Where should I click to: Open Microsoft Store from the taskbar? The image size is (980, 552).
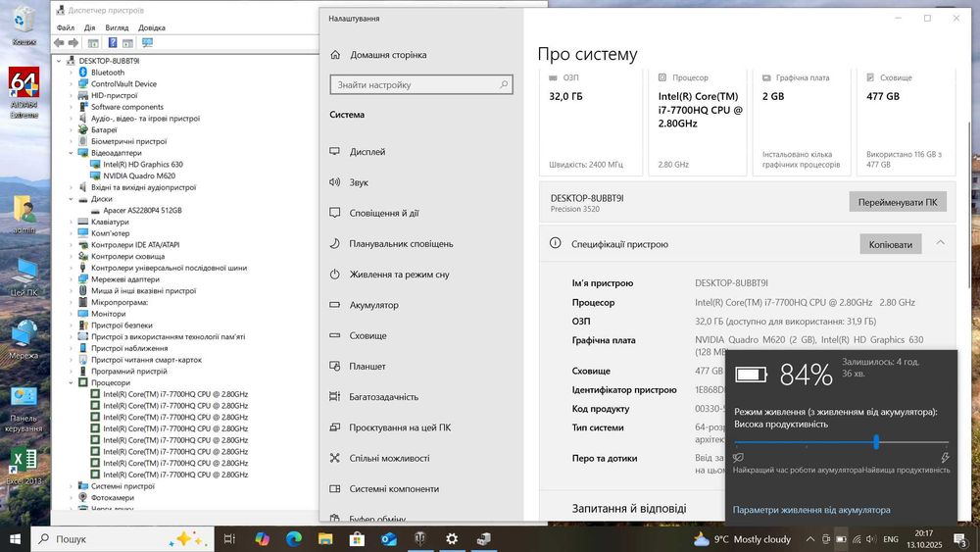click(x=357, y=539)
